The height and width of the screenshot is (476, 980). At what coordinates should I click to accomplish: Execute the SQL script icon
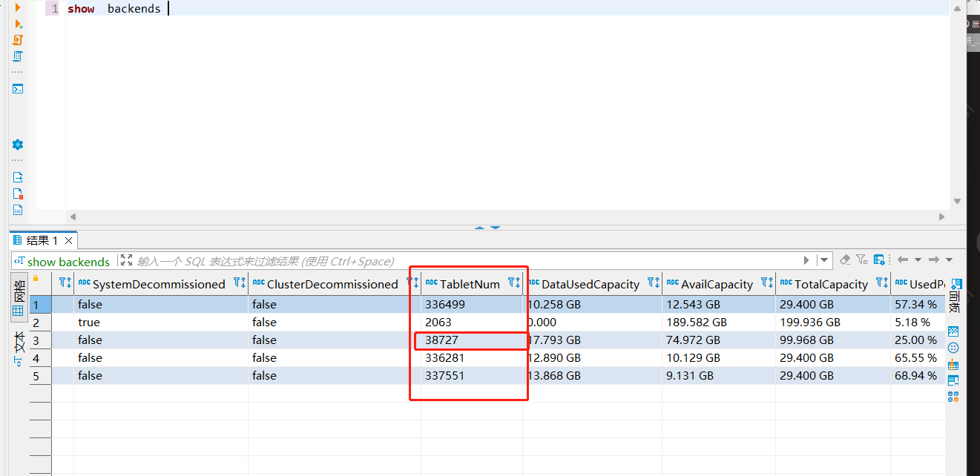pyautogui.click(x=18, y=40)
